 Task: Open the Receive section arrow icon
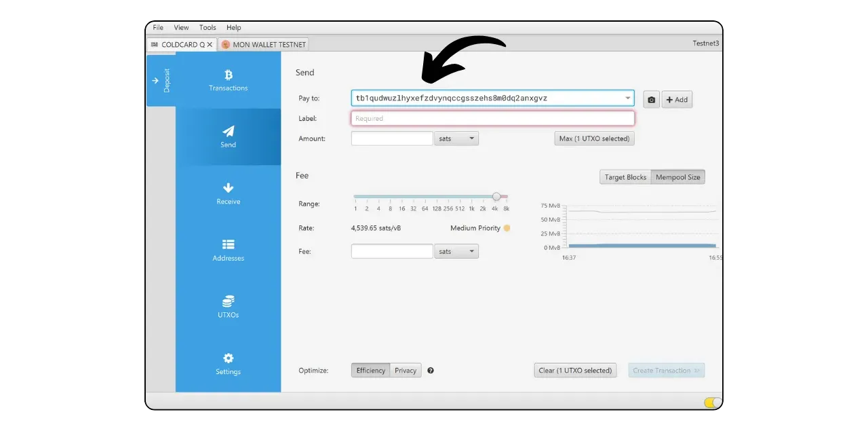(228, 188)
